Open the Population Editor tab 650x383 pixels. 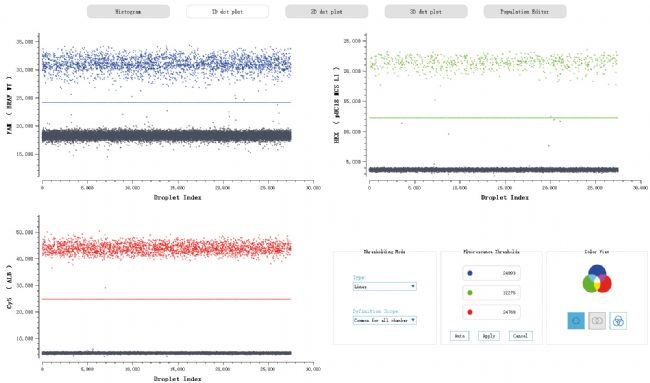525,12
